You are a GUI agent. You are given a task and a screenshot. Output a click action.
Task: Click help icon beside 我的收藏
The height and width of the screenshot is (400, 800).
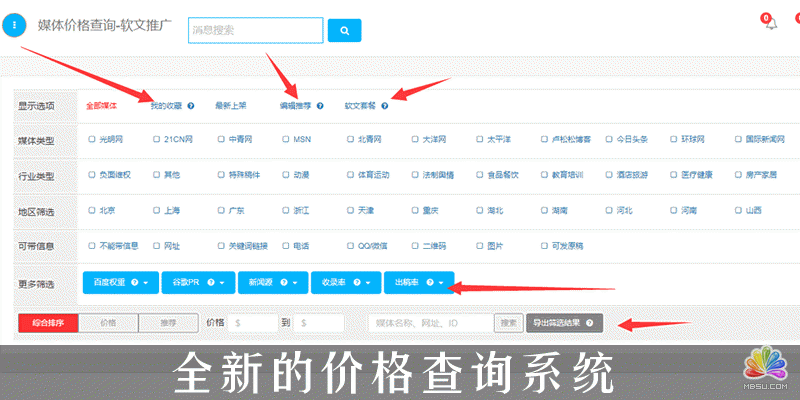[x=190, y=105]
